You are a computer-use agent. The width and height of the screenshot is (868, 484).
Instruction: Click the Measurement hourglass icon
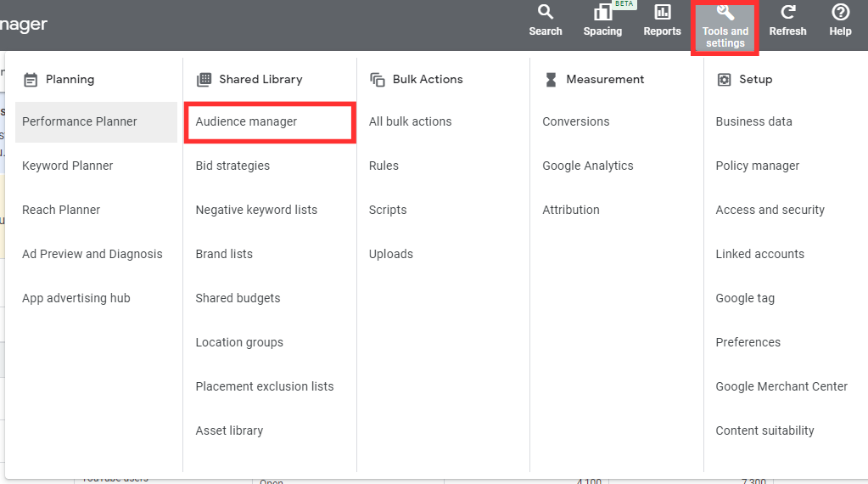pyautogui.click(x=551, y=80)
